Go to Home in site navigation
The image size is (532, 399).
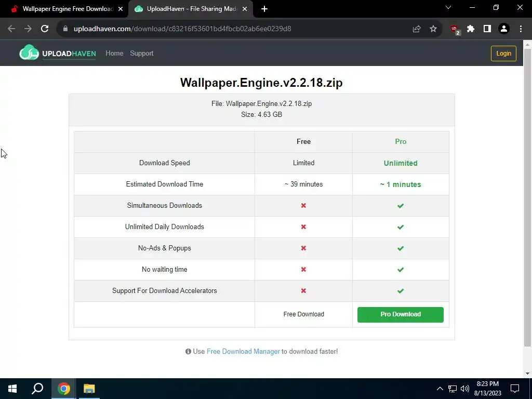(114, 54)
